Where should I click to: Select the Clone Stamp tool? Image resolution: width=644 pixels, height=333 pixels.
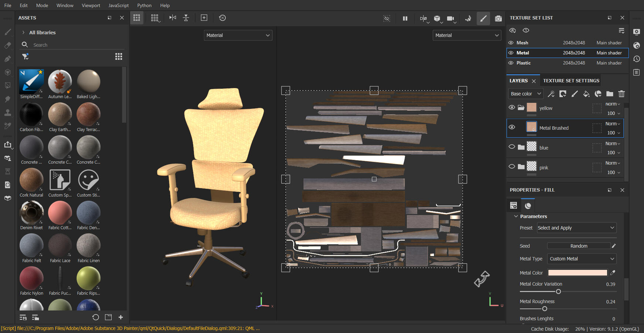[x=7, y=112]
